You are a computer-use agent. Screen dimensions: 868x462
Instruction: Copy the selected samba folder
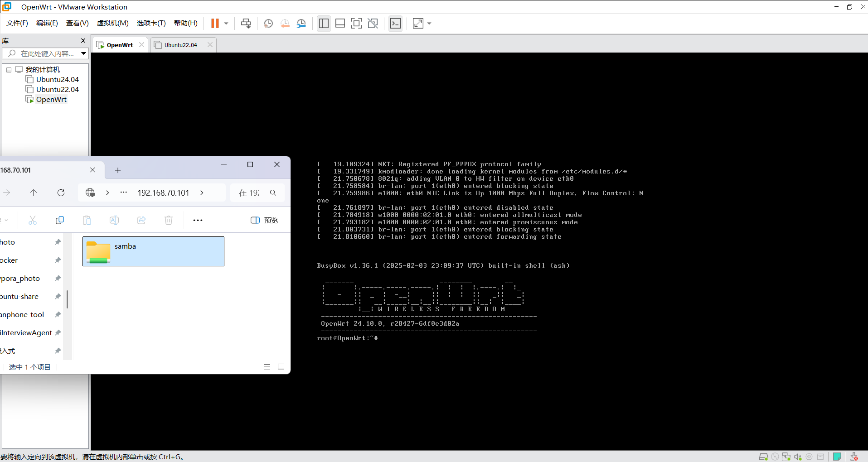(60, 220)
